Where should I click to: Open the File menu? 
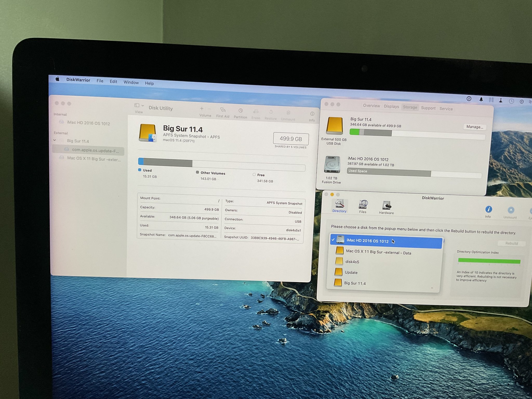pos(100,81)
